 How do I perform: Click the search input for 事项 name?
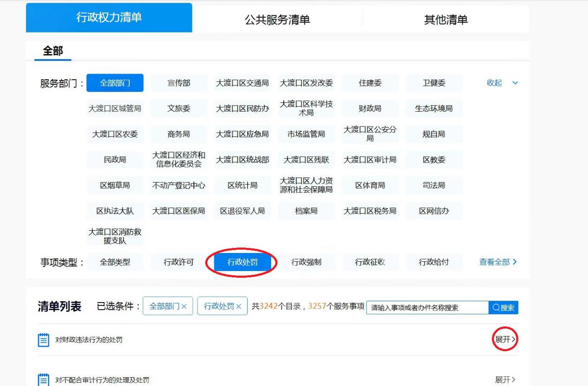427,308
